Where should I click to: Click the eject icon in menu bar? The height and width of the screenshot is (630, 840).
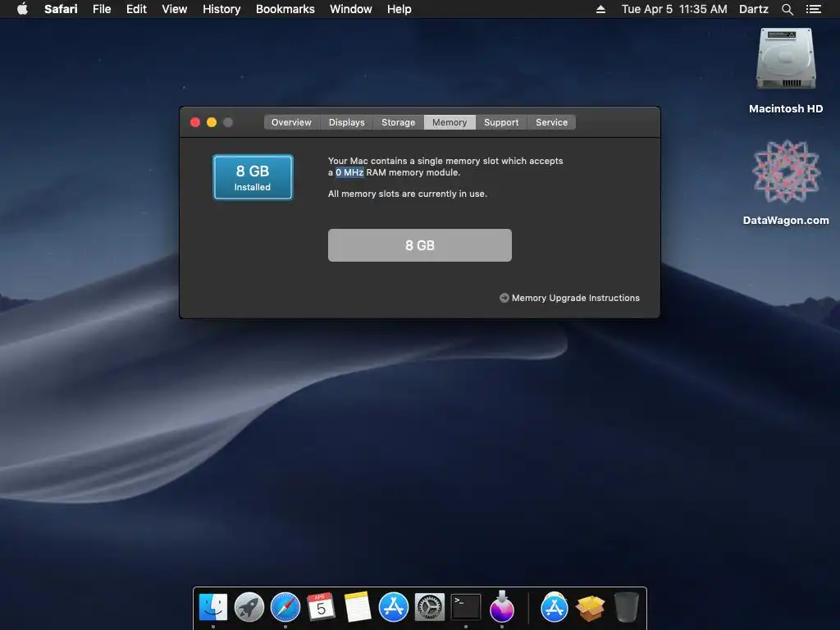click(600, 9)
